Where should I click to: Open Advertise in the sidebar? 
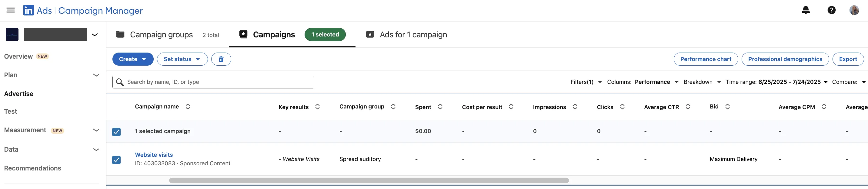pyautogui.click(x=18, y=94)
